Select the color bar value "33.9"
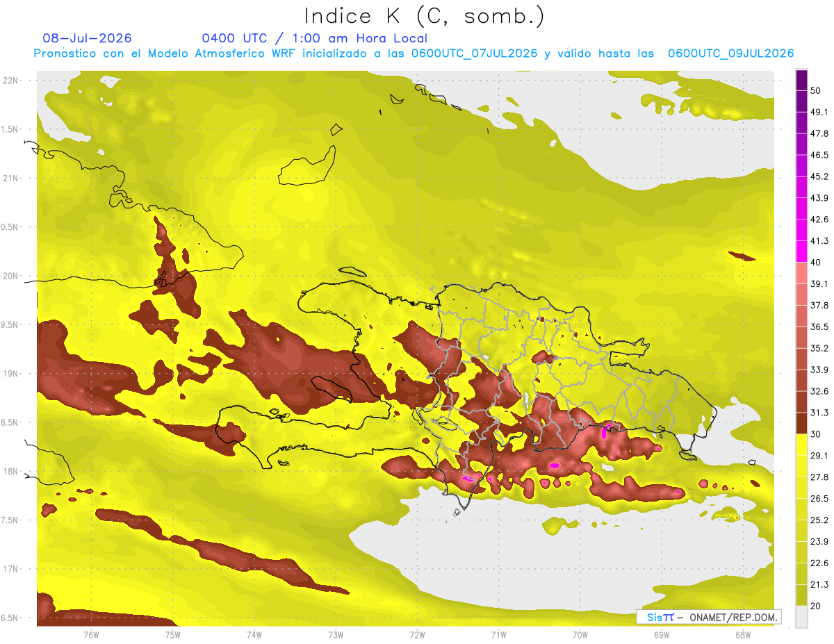The height and width of the screenshot is (644, 834). [x=819, y=370]
